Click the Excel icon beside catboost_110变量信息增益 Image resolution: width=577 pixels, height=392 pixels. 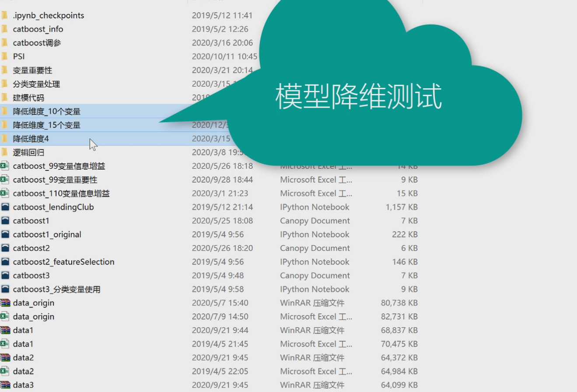point(7,193)
